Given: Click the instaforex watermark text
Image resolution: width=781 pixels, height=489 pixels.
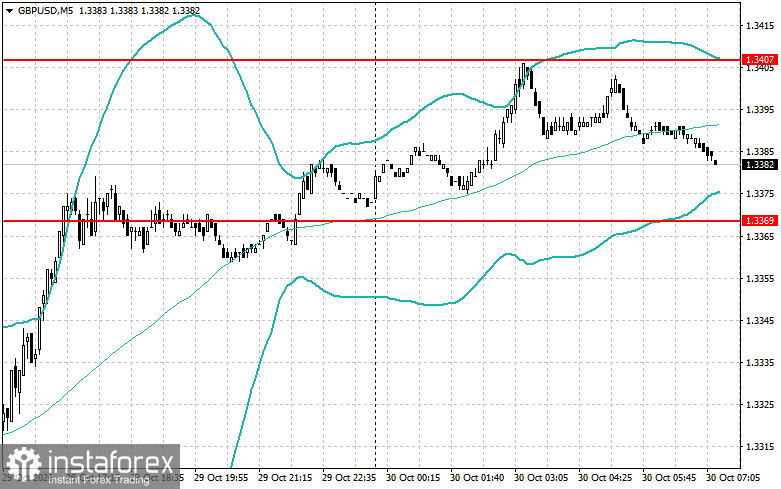Looking at the screenshot, I should pyautogui.click(x=111, y=464).
